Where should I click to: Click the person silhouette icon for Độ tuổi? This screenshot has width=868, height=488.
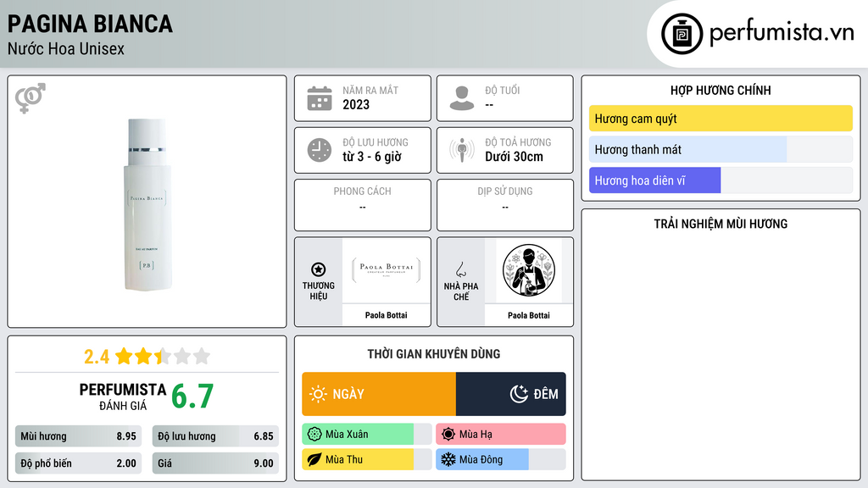pyautogui.click(x=462, y=98)
